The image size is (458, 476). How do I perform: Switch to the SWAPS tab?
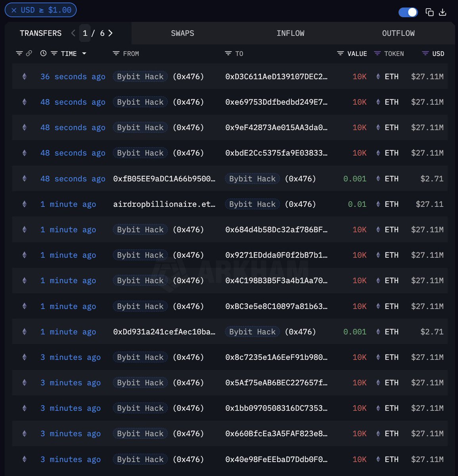[182, 33]
